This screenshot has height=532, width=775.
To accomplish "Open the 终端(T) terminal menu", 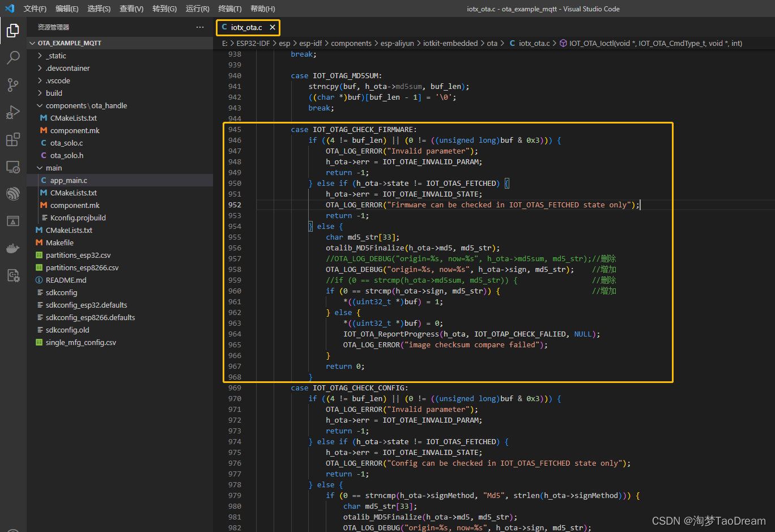I will pos(229,8).
